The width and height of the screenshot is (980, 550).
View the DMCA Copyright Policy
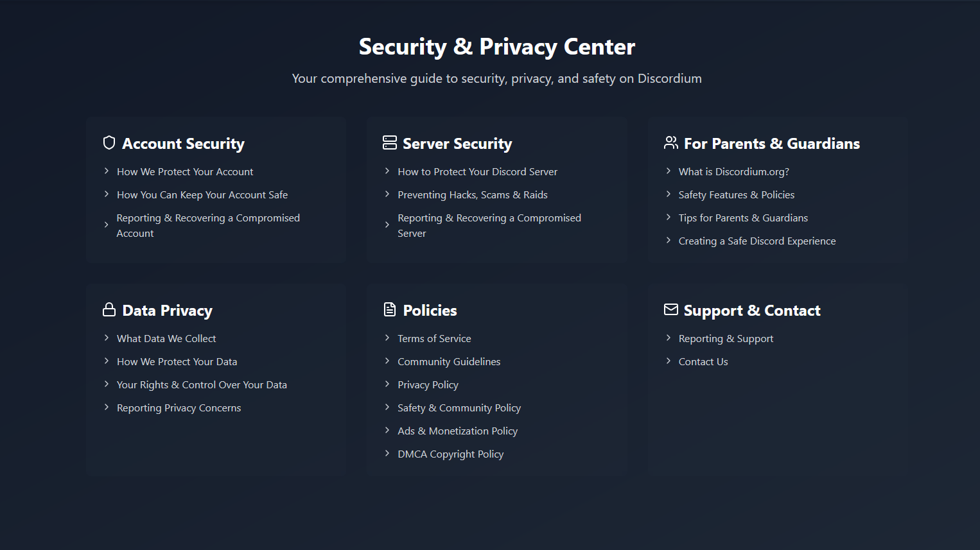click(x=450, y=454)
